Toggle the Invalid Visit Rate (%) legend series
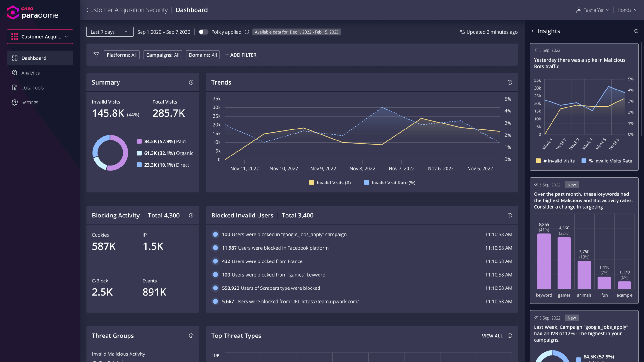The width and height of the screenshot is (644, 362). coord(390,183)
